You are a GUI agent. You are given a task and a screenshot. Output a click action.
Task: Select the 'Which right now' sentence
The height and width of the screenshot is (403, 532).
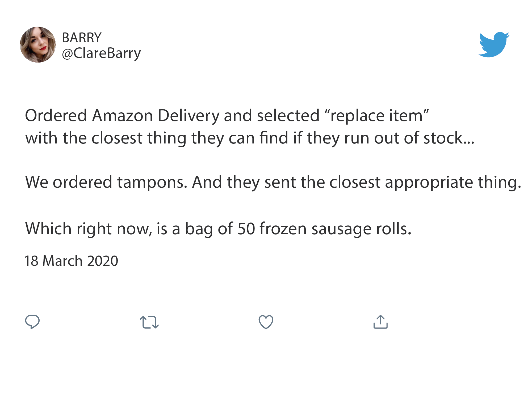(218, 229)
